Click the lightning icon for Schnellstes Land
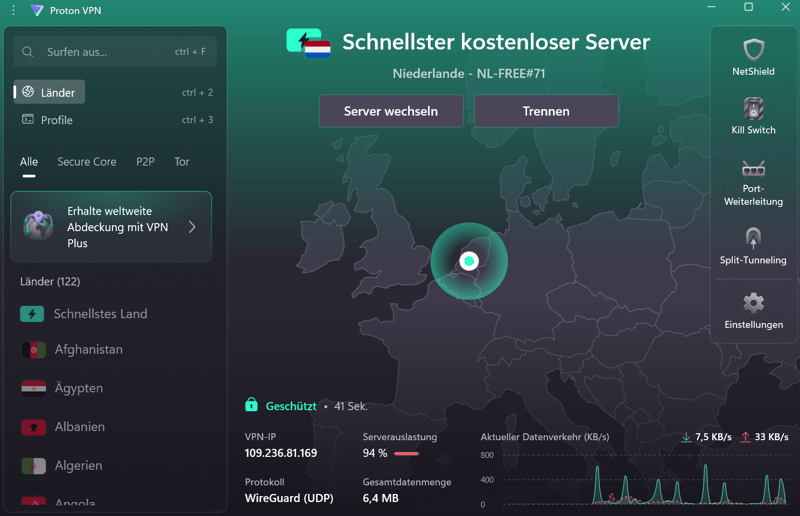The width and height of the screenshot is (800, 516). (x=32, y=314)
